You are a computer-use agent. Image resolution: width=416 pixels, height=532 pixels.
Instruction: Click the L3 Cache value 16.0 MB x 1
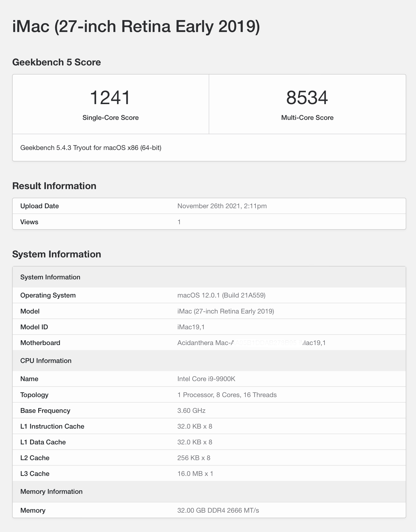[195, 473]
